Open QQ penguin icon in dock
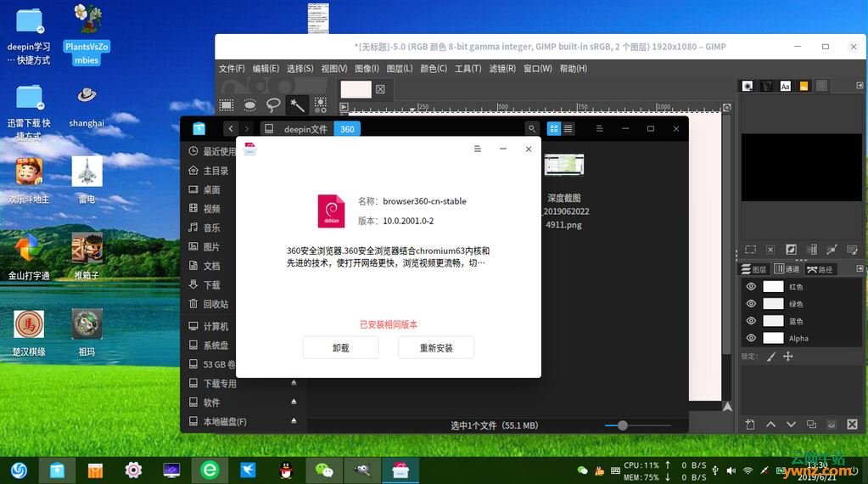Image resolution: width=868 pixels, height=484 pixels. [286, 470]
